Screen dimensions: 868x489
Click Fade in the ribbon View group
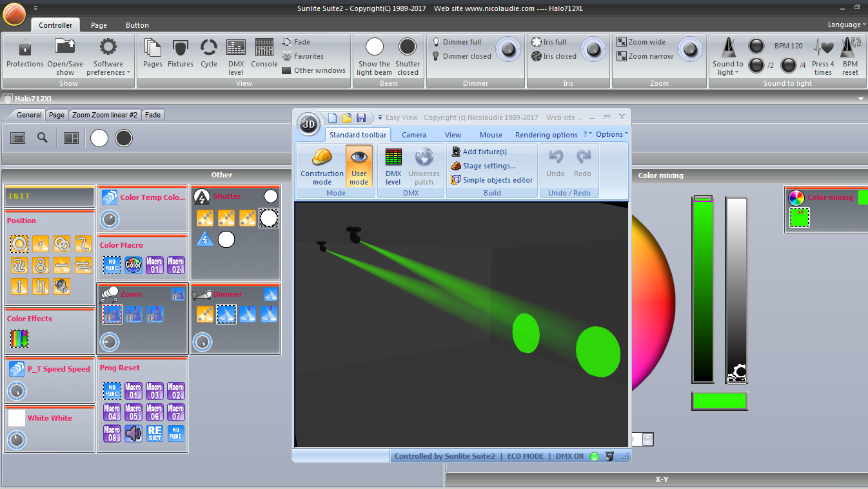click(x=297, y=42)
